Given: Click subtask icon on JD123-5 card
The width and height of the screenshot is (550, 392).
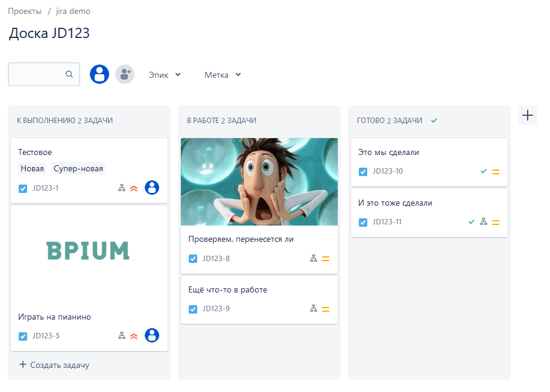Looking at the screenshot, I should pyautogui.click(x=122, y=335).
